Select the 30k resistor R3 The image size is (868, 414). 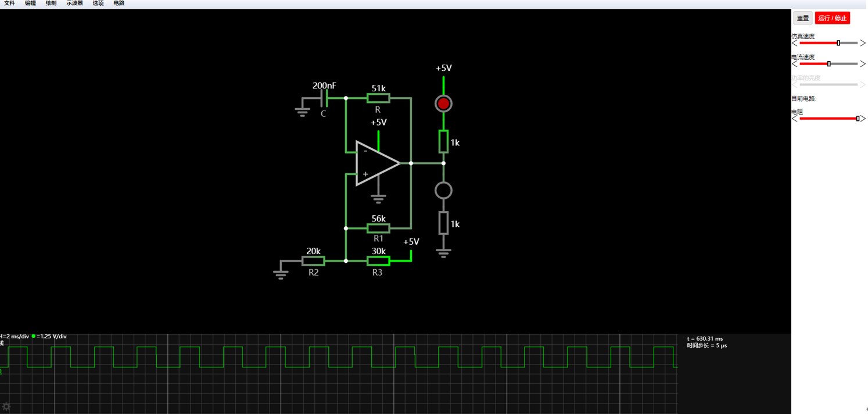click(x=378, y=261)
